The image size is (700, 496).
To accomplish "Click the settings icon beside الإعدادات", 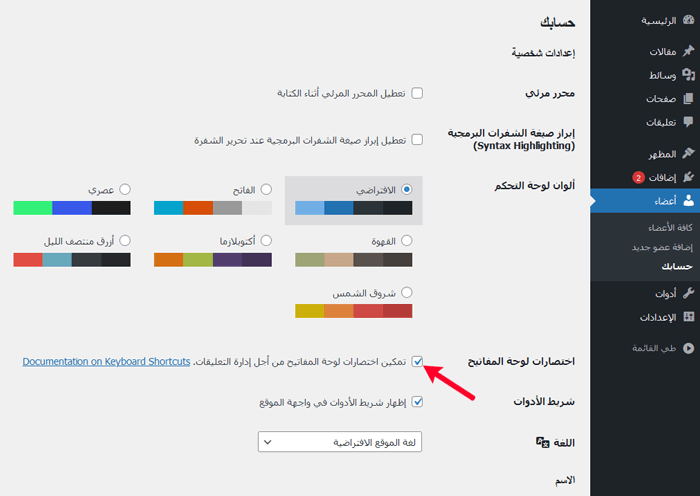I will (689, 317).
